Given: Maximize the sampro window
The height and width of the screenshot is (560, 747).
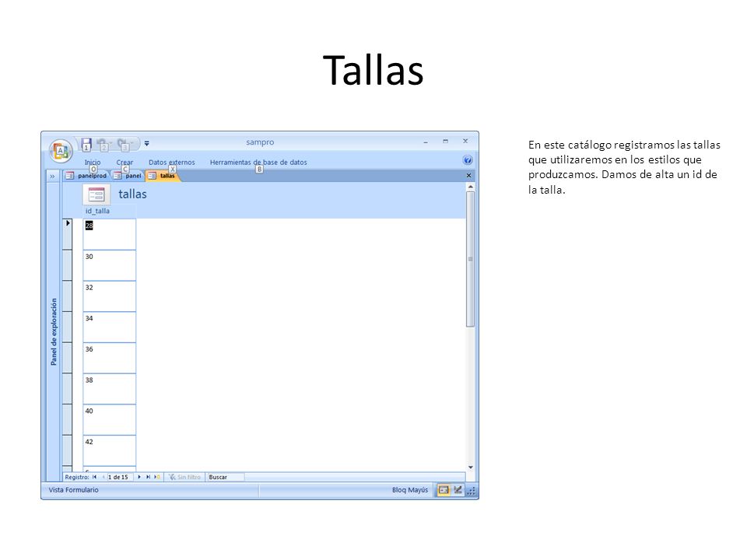Looking at the screenshot, I should coord(445,142).
